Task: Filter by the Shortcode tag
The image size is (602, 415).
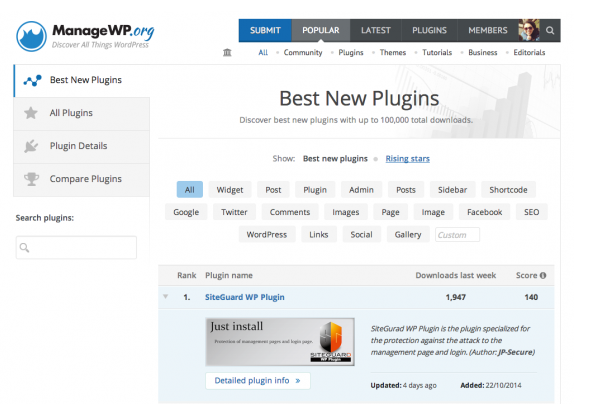Action: [x=508, y=190]
